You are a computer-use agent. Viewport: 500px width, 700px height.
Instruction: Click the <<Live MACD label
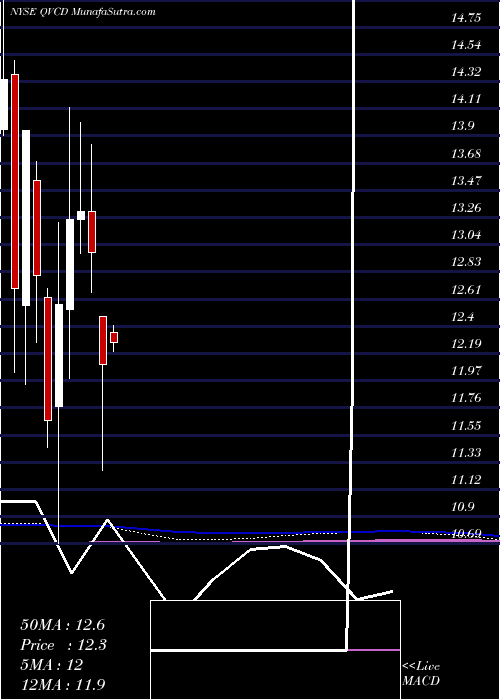(421, 674)
